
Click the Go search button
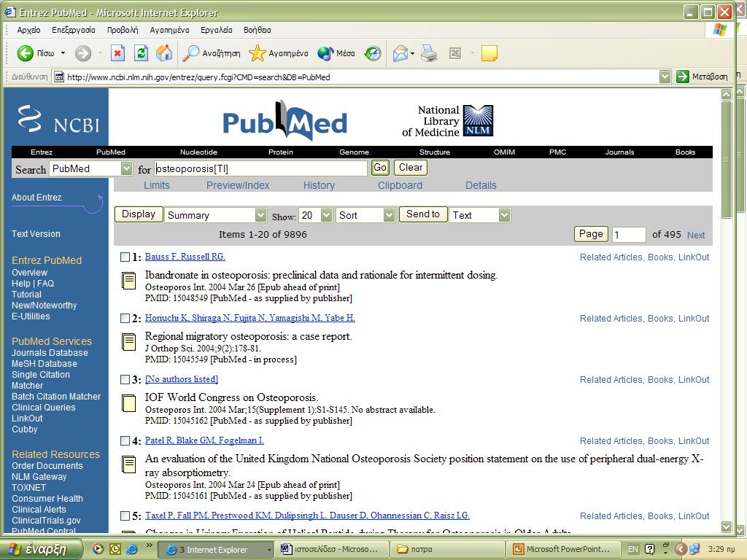[x=380, y=168]
